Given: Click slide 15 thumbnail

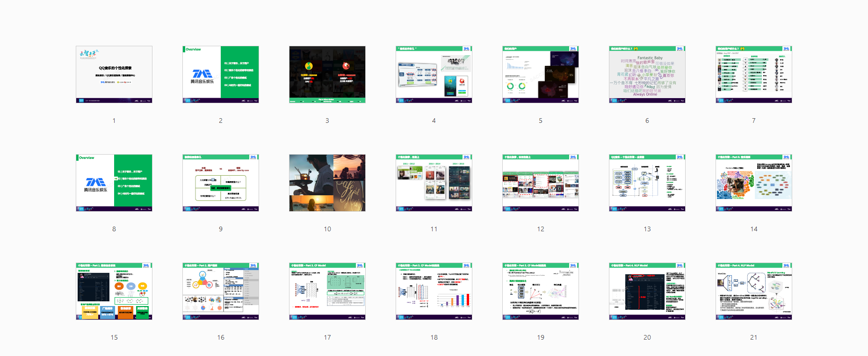Looking at the screenshot, I should [114, 291].
